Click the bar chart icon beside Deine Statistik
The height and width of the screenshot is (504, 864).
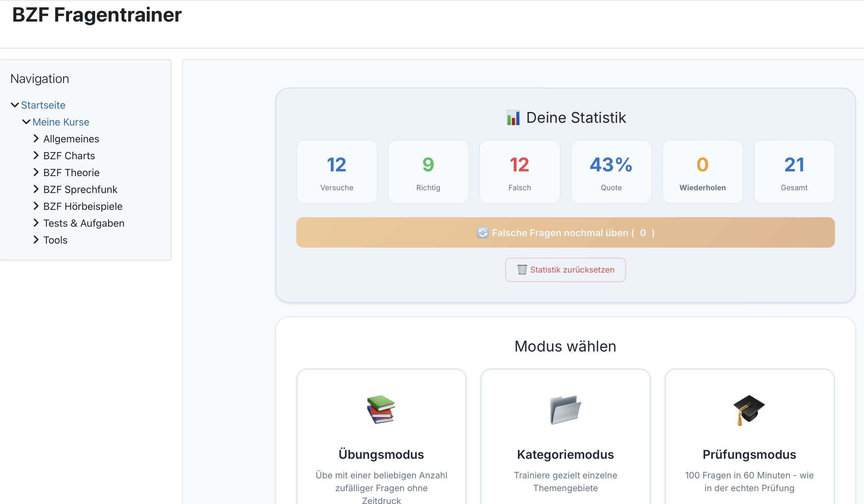pyautogui.click(x=513, y=118)
